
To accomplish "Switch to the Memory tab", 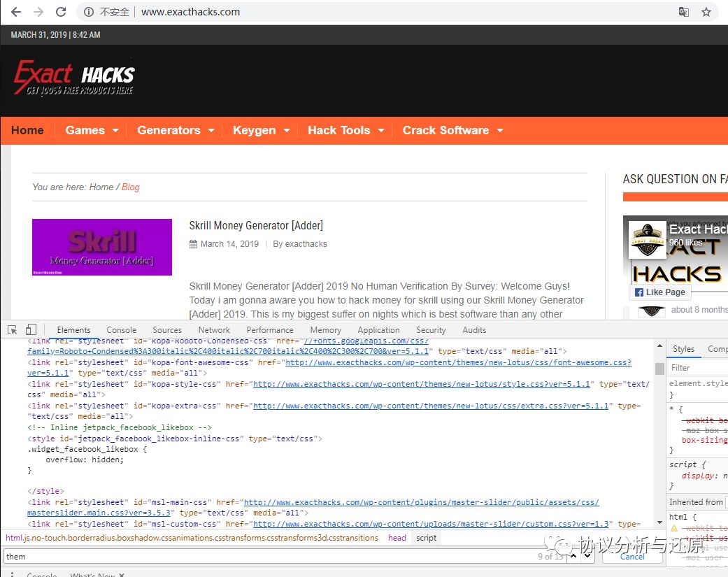I will pyautogui.click(x=325, y=330).
